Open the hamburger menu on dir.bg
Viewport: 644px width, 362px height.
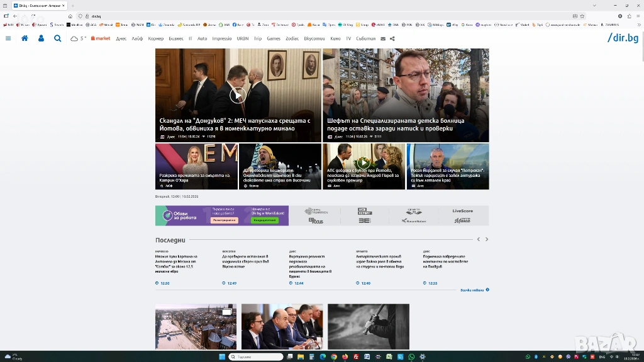pyautogui.click(x=8, y=38)
